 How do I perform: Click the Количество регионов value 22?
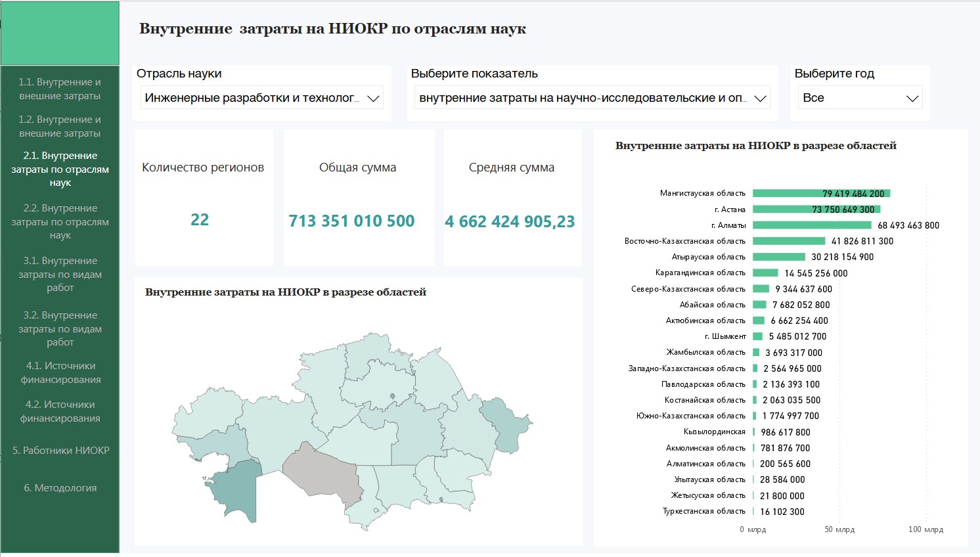pyautogui.click(x=200, y=219)
